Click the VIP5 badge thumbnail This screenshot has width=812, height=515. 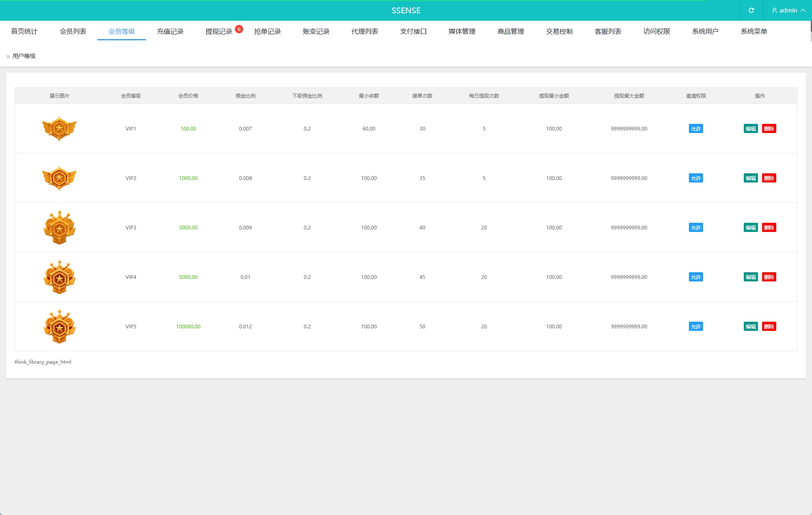[59, 326]
